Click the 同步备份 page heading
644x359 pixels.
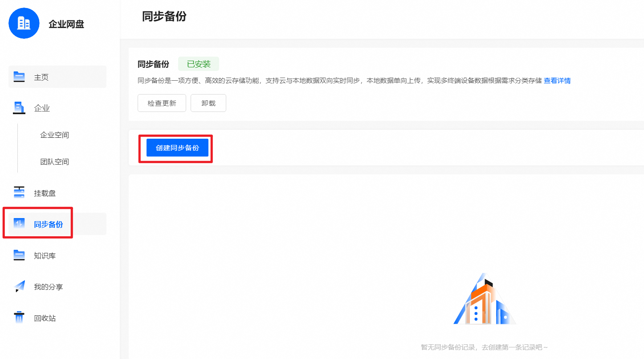tap(164, 17)
